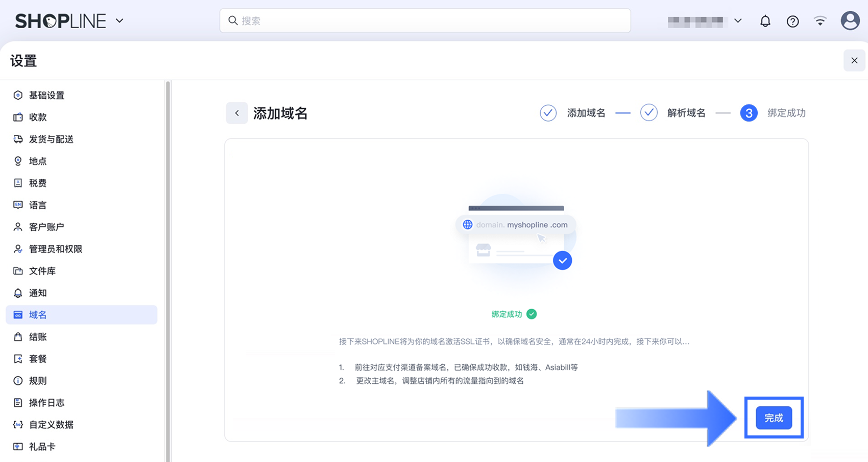The width and height of the screenshot is (868, 462).
Task: Click the sidebar vertical scrollbar
Action: point(167,271)
